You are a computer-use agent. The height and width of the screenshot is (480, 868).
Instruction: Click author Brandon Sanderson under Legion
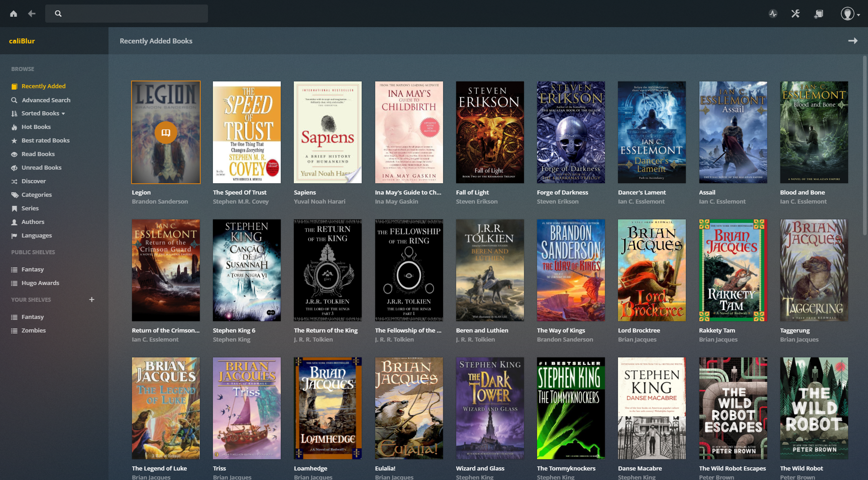click(x=160, y=202)
